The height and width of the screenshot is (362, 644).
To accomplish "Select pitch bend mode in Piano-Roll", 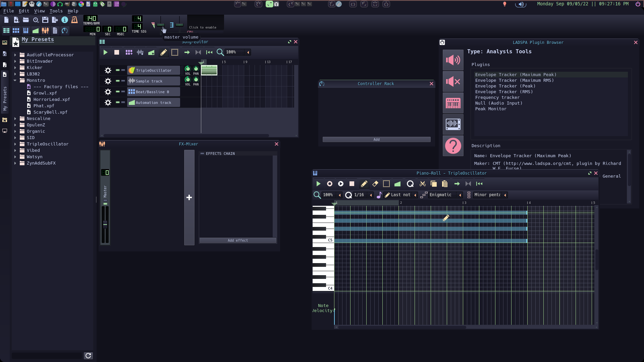I will pos(397,184).
